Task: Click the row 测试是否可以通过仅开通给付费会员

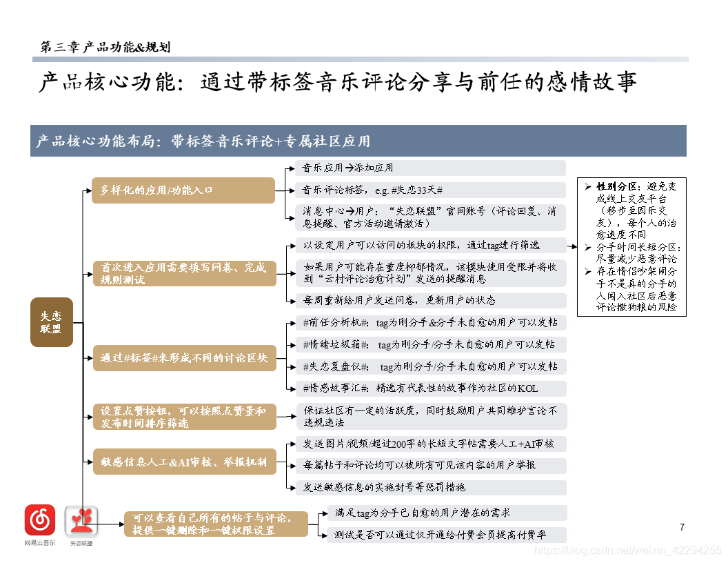Action: coord(447,535)
